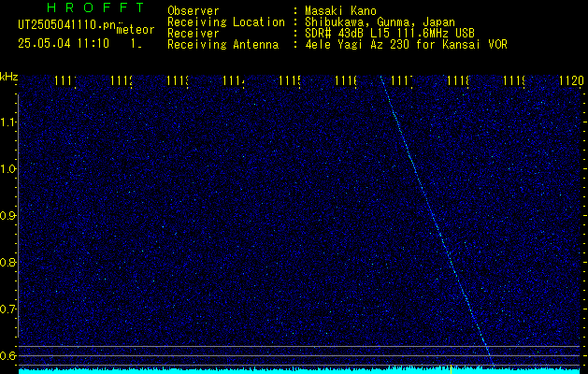Click the 0.7 kHz axis label
588x374 pixels.
(7, 309)
